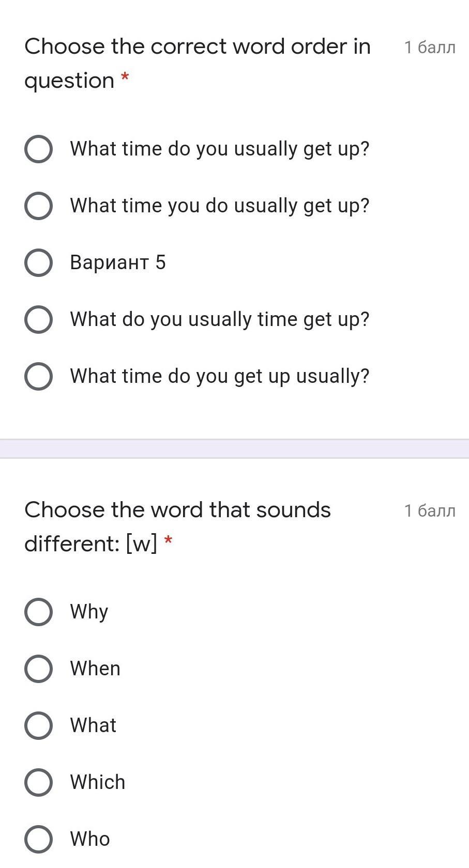Click the "1 балл" label of word order question
Image resolution: width=469 pixels, height=868 pixels.
click(430, 48)
